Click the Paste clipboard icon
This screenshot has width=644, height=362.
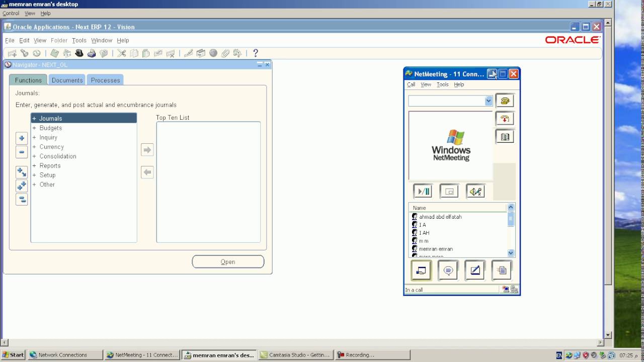(x=146, y=53)
